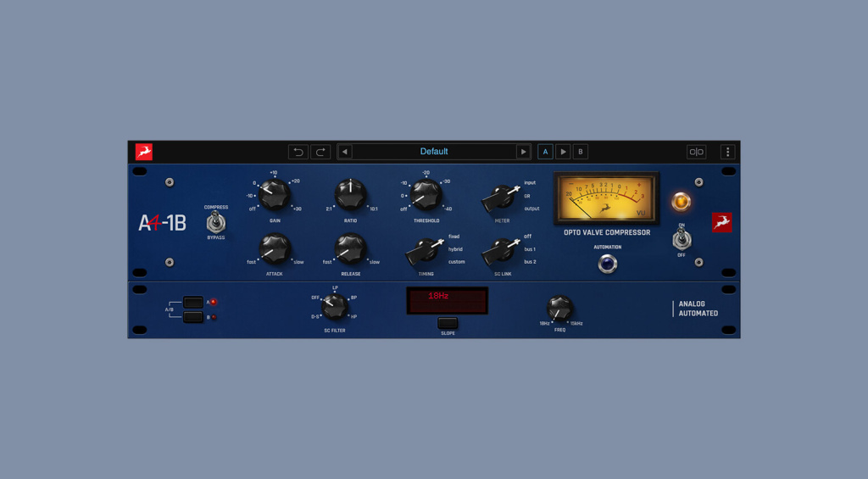The width and height of the screenshot is (868, 479).
Task: Click the red Antelope badge on right
Action: coord(722,223)
